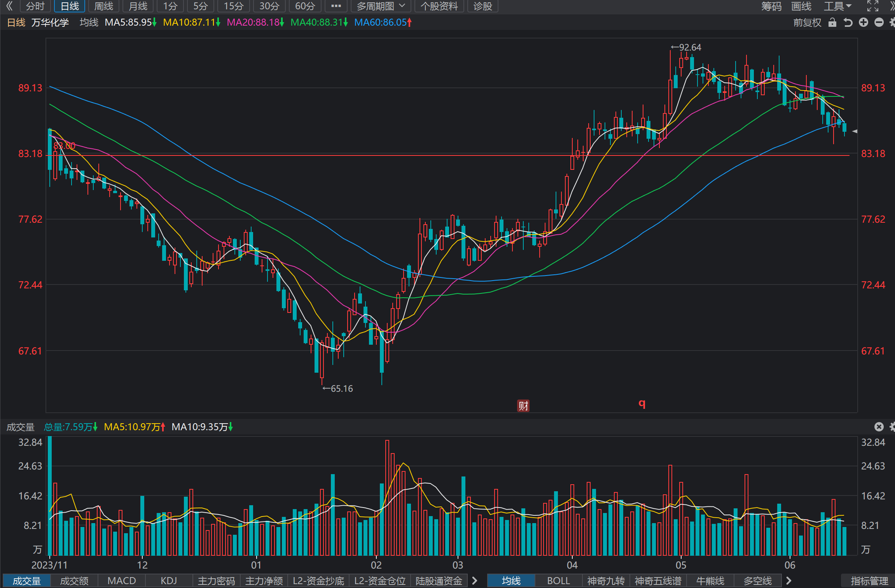Switch to 分时 intraday view
This screenshot has width=895, height=588.
point(35,6)
